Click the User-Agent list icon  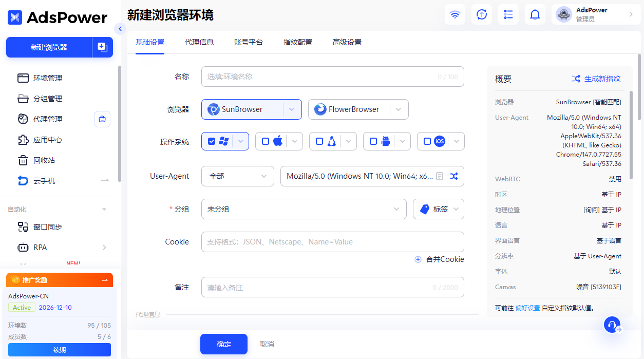click(440, 176)
